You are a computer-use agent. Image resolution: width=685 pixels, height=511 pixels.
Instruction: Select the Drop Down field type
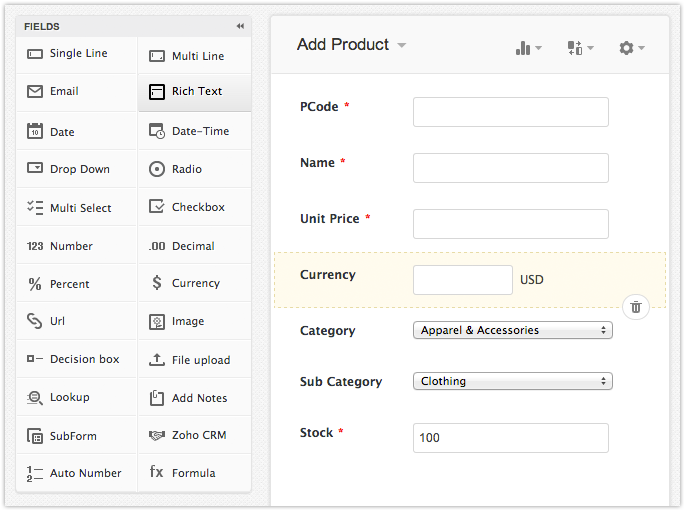76,169
